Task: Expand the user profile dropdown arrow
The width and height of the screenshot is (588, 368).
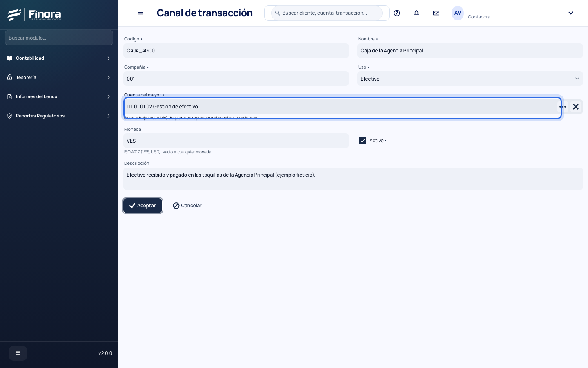Action: pyautogui.click(x=571, y=13)
